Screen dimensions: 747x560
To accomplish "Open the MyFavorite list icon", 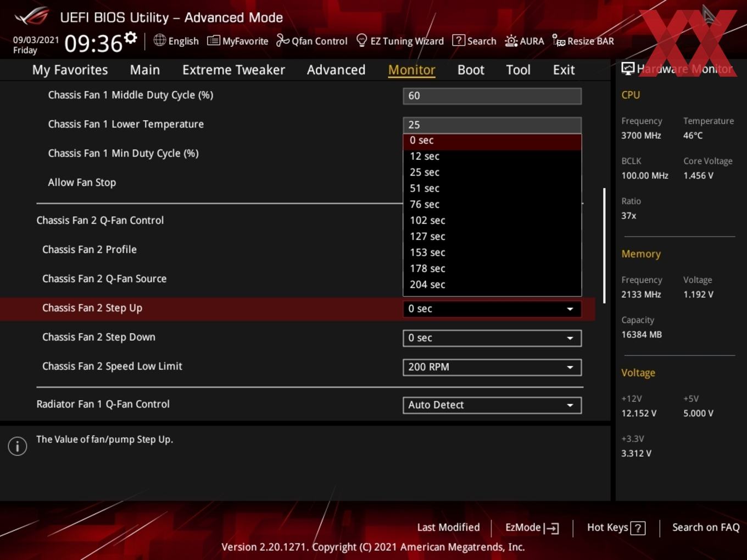I will coord(214,41).
